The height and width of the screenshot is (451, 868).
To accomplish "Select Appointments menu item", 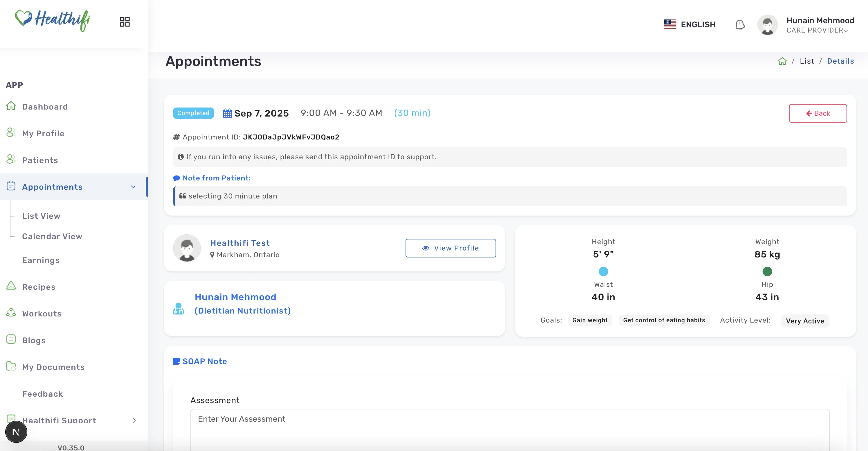I will coord(52,187).
